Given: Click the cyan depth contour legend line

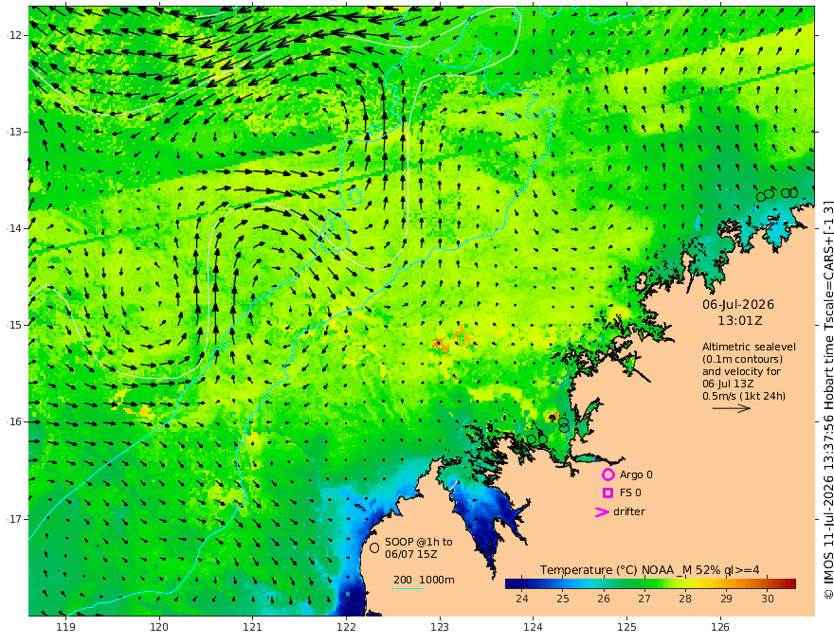Looking at the screenshot, I should [408, 588].
